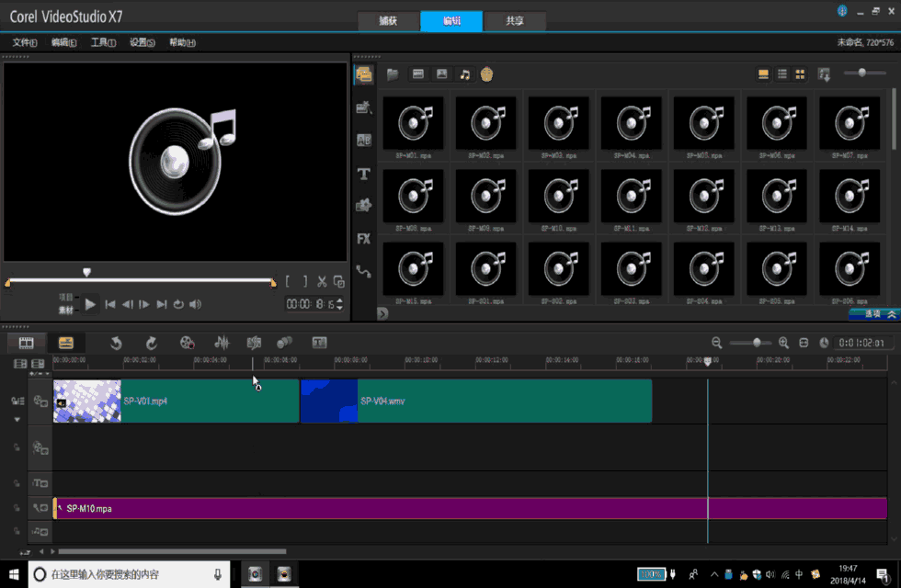The width and height of the screenshot is (901, 588).
Task: Open the 设置 (Settings) menu
Action: pyautogui.click(x=142, y=42)
